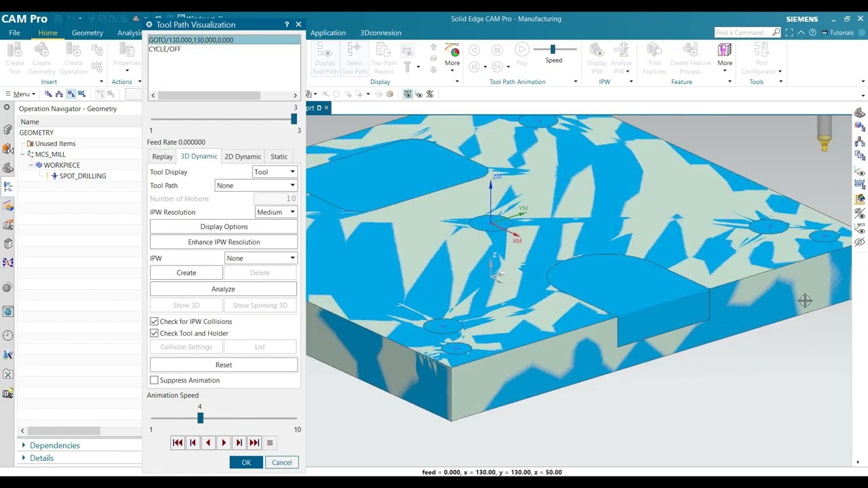Open the File menu
Image resolution: width=868 pixels, height=488 pixels.
pos(14,33)
